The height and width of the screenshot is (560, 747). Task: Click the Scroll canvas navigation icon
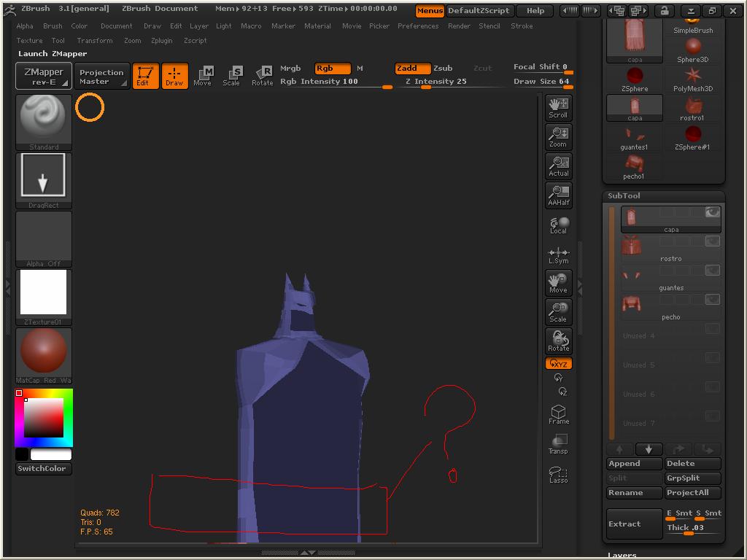(558, 109)
